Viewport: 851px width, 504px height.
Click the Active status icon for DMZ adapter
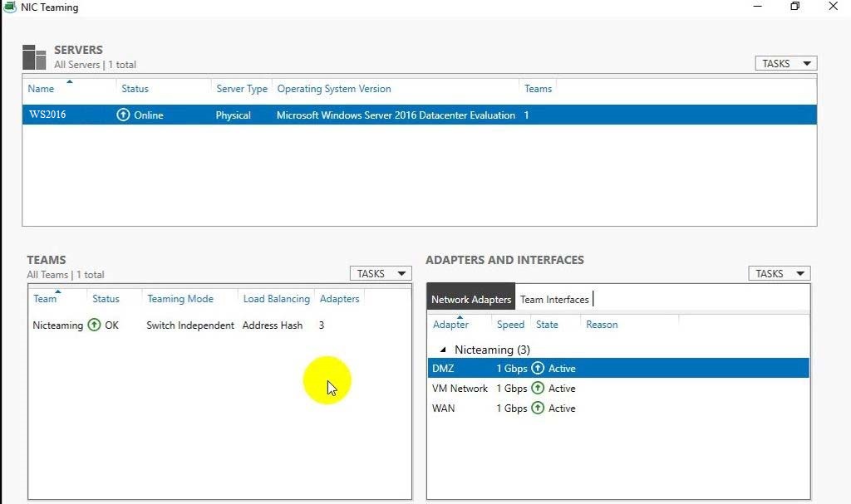point(538,369)
